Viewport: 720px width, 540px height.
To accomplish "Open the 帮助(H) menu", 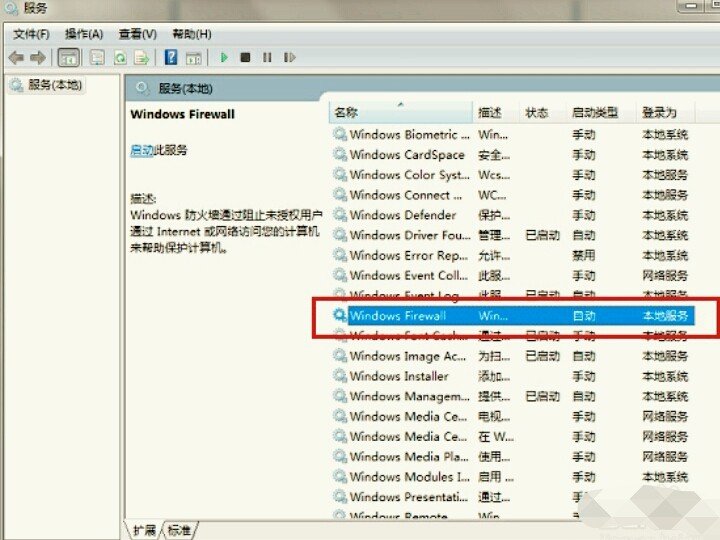I will pyautogui.click(x=192, y=34).
